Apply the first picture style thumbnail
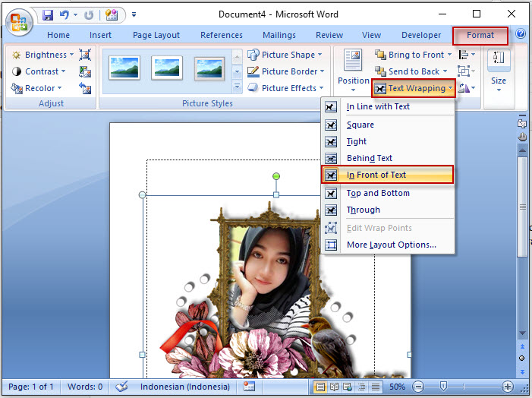Image resolution: width=532 pixels, height=398 pixels. point(124,68)
